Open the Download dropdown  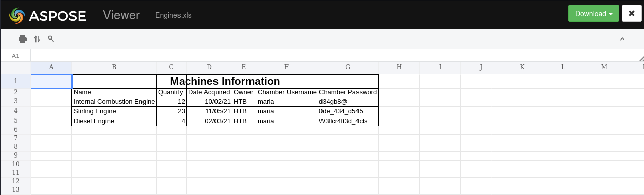pos(594,14)
